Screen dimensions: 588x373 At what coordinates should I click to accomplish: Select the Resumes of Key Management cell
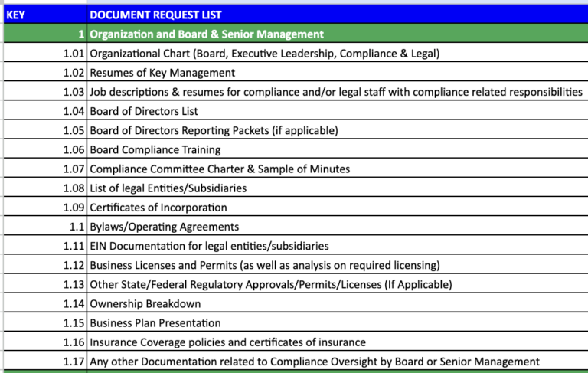coord(162,73)
